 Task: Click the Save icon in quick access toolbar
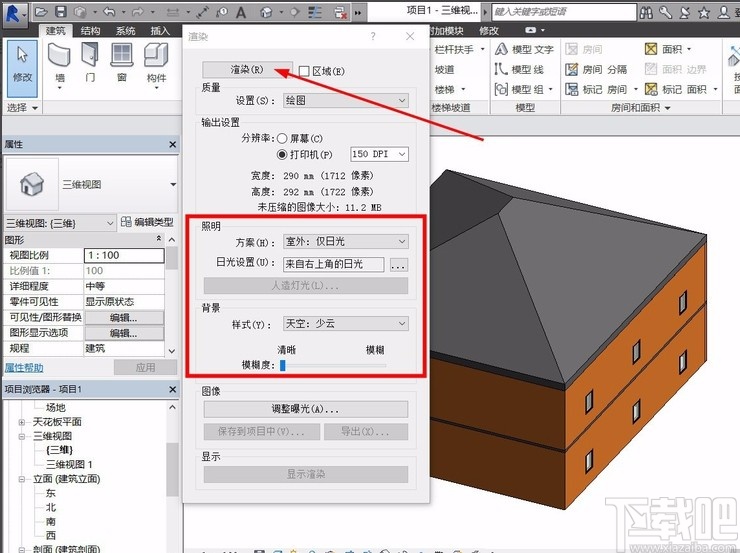[62, 11]
